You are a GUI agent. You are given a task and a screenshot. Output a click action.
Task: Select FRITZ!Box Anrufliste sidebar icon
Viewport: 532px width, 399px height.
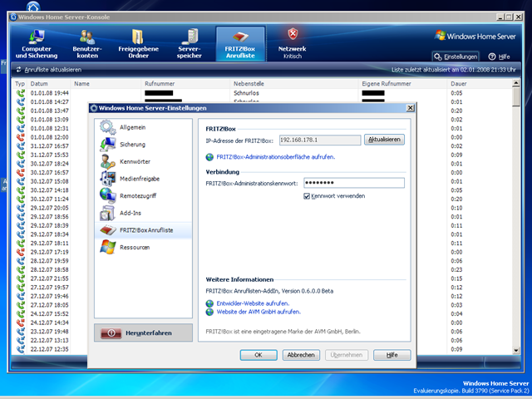(108, 230)
